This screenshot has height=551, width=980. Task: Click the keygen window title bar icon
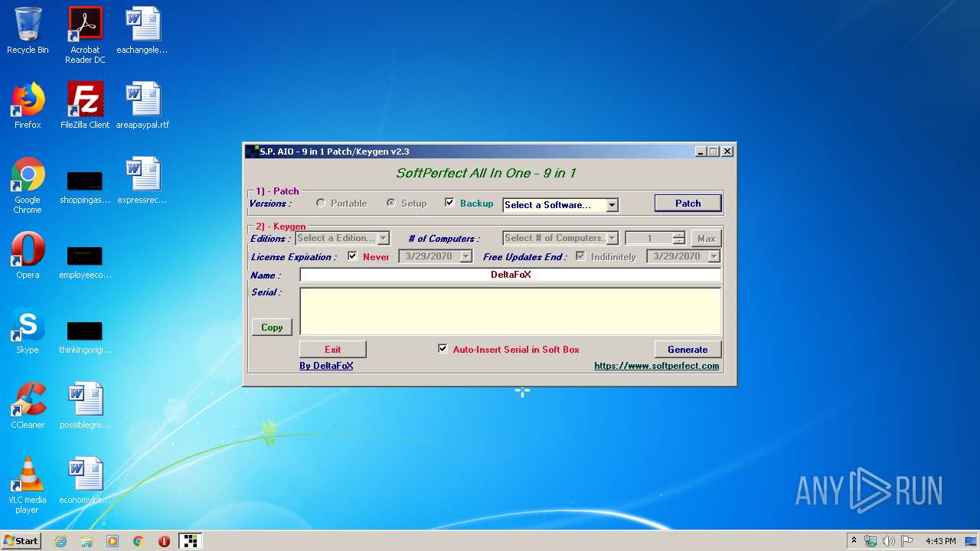pos(252,152)
